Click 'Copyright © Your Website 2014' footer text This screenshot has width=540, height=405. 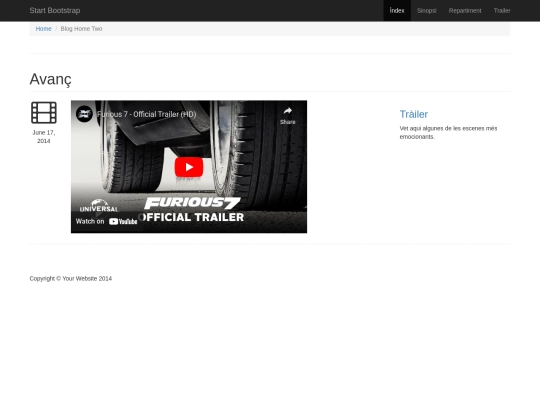71,279
